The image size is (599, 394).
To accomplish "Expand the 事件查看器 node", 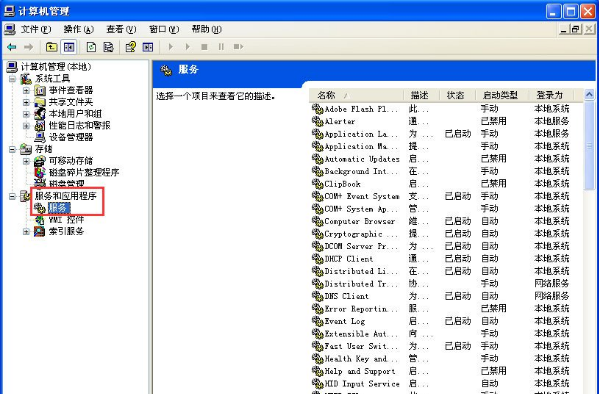I will click(26, 91).
